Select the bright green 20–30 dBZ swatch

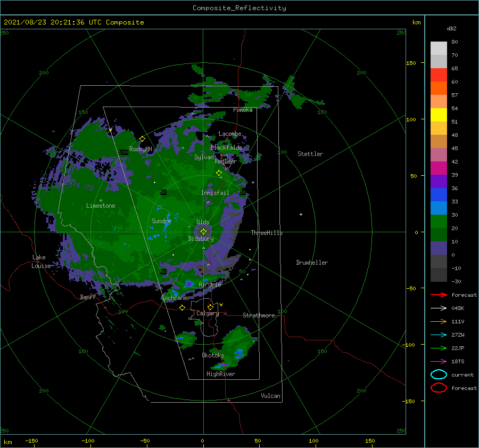[x=439, y=222]
